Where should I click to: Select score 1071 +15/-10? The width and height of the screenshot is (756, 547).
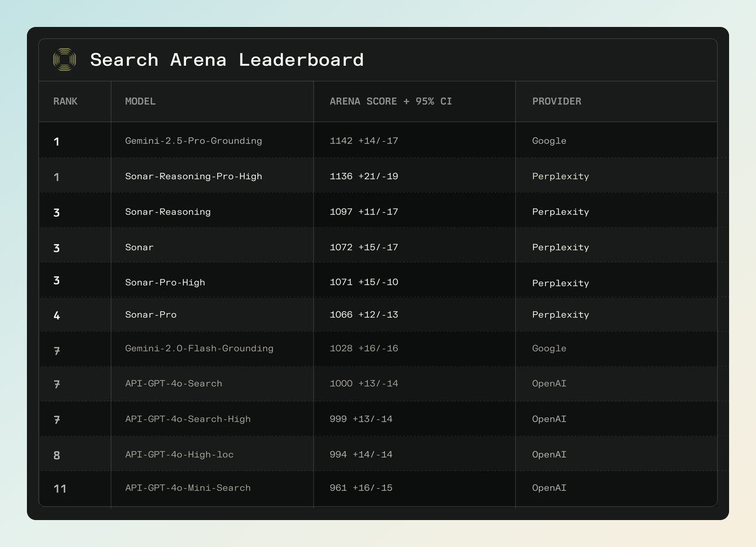click(x=364, y=282)
